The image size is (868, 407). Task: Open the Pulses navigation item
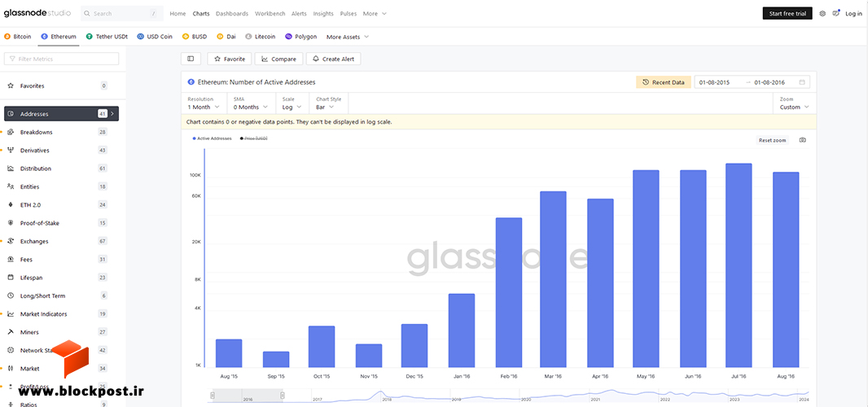pyautogui.click(x=349, y=13)
